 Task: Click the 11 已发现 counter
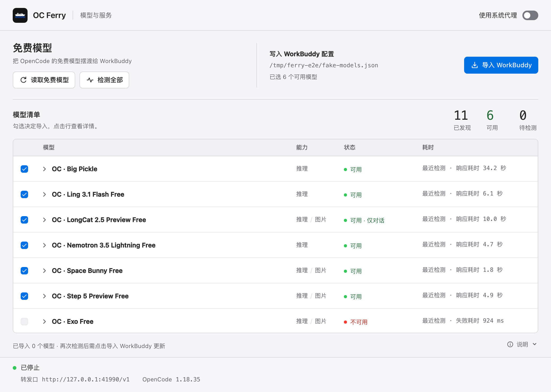tap(462, 120)
